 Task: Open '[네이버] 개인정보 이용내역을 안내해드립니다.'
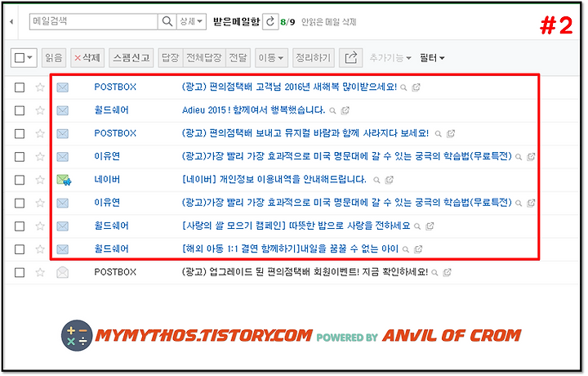(x=274, y=179)
